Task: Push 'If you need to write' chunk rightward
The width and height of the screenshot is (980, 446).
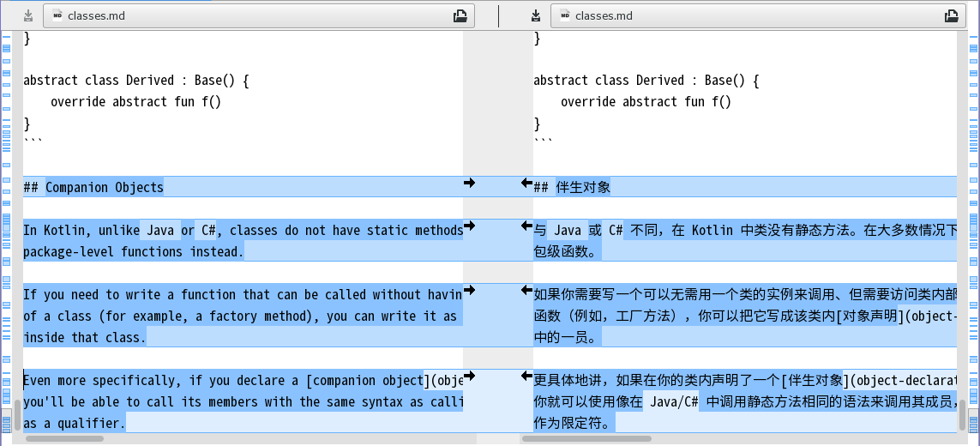Action: click(x=469, y=290)
